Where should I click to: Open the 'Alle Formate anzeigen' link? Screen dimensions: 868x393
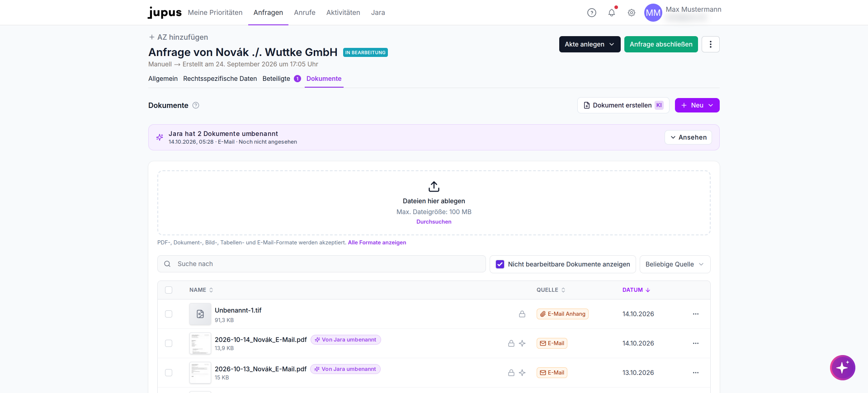(x=377, y=243)
